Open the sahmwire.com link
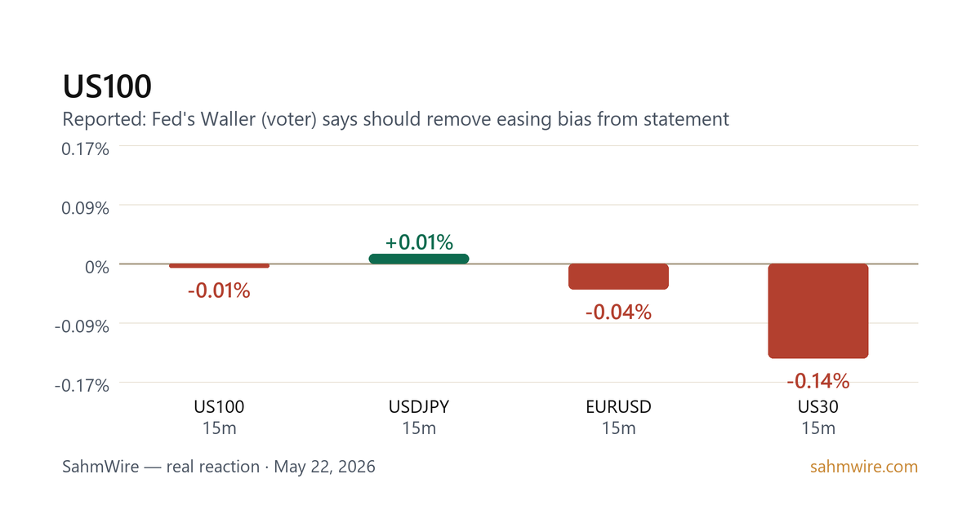 pos(864,467)
